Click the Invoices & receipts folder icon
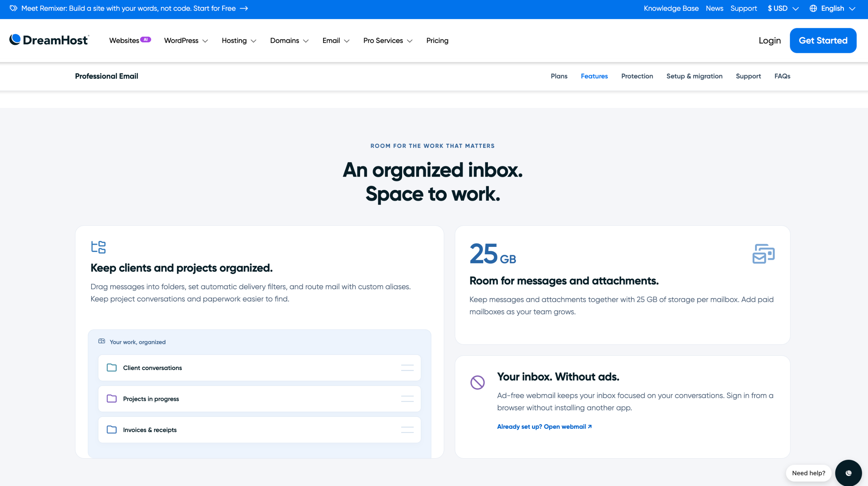The width and height of the screenshot is (868, 486). point(112,430)
